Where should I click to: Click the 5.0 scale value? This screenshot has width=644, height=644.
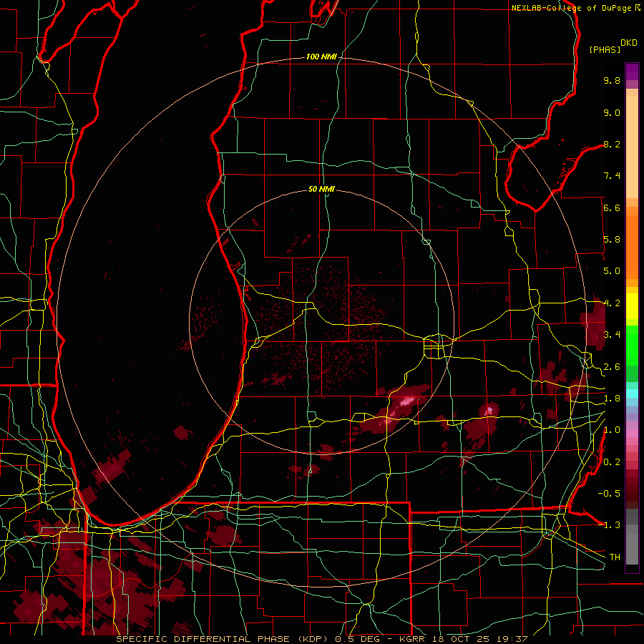(x=612, y=271)
